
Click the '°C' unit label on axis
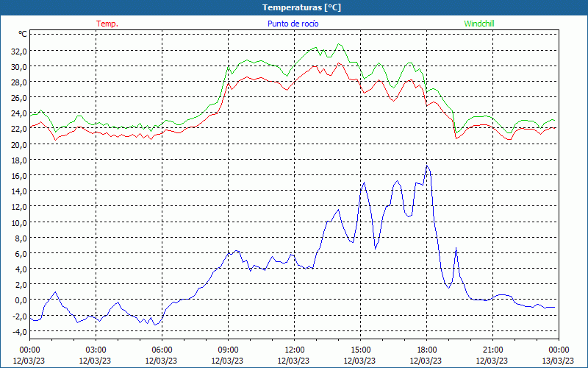tap(23, 34)
